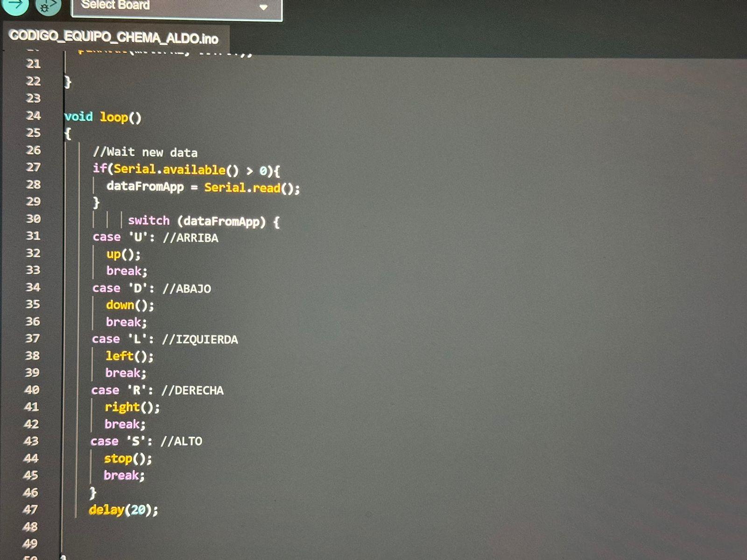This screenshot has height=560, width=747.
Task: Click line number 47 in gutter
Action: point(30,510)
